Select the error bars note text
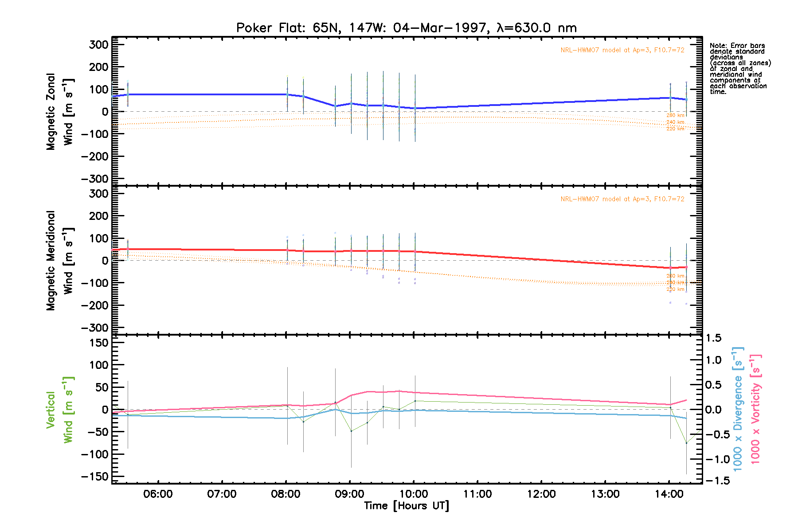 tap(740, 69)
